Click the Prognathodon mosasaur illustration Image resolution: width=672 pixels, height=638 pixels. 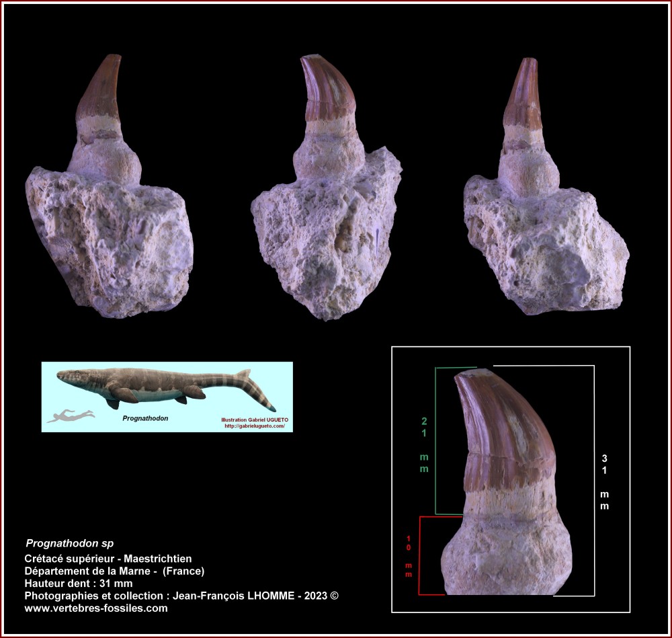tap(168, 388)
